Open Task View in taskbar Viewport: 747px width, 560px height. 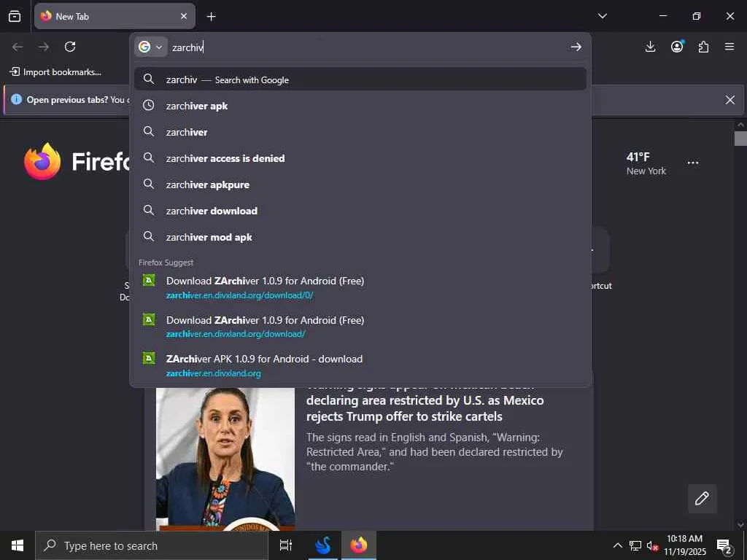pyautogui.click(x=286, y=545)
